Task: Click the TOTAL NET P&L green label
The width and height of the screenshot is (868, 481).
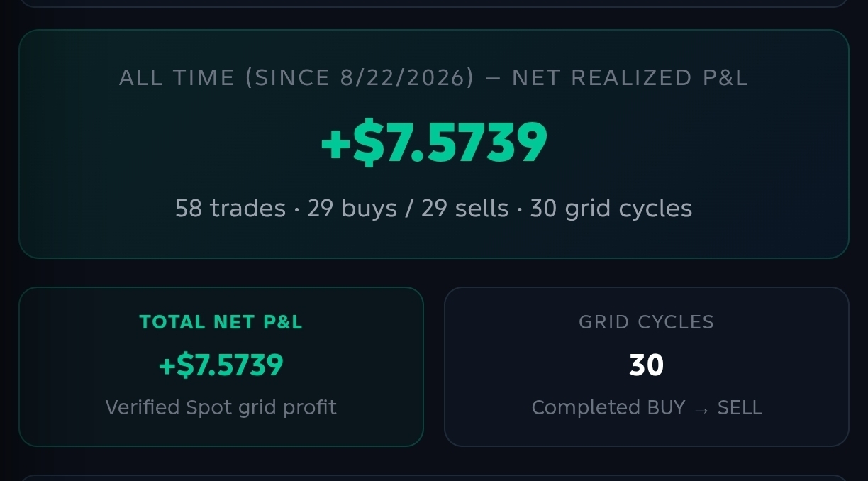Action: coord(221,322)
